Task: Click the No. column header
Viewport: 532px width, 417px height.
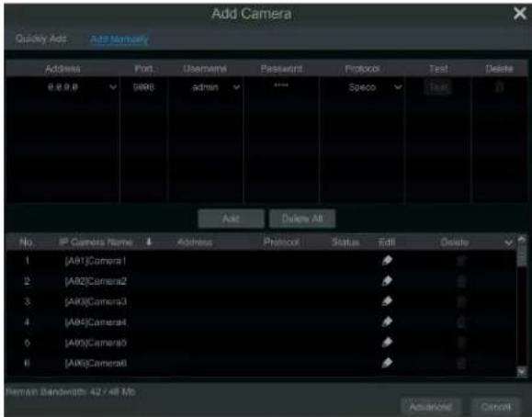Action: pos(27,242)
